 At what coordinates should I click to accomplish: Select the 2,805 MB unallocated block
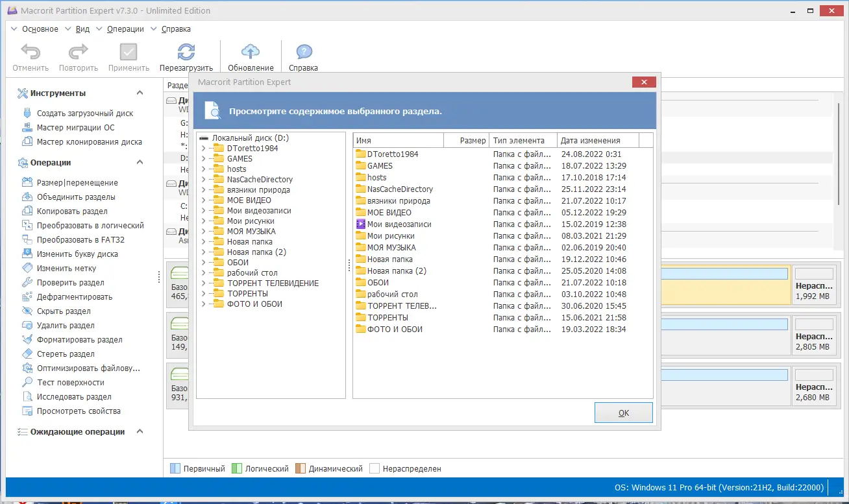[x=814, y=334]
